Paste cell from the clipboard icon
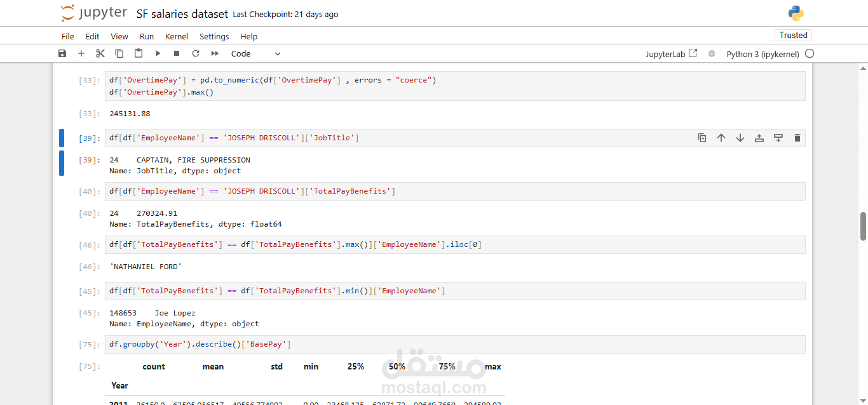The width and height of the screenshot is (868, 405). coord(138,54)
